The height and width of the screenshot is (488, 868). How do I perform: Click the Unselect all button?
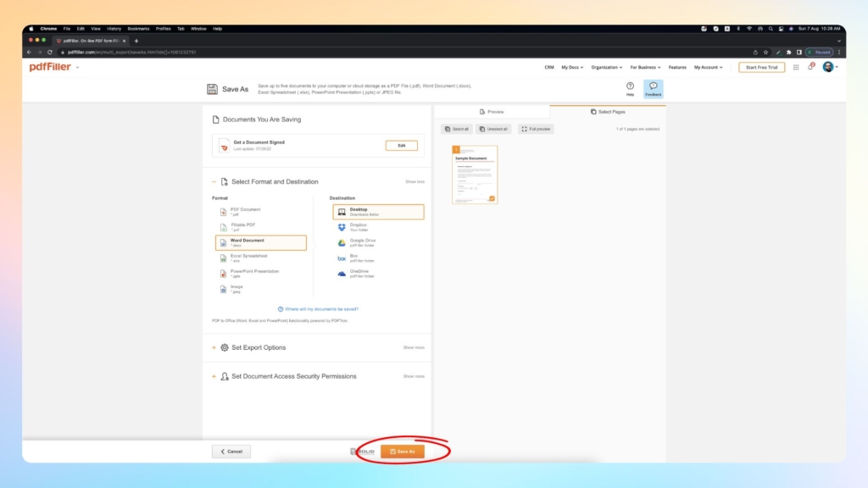tap(493, 129)
